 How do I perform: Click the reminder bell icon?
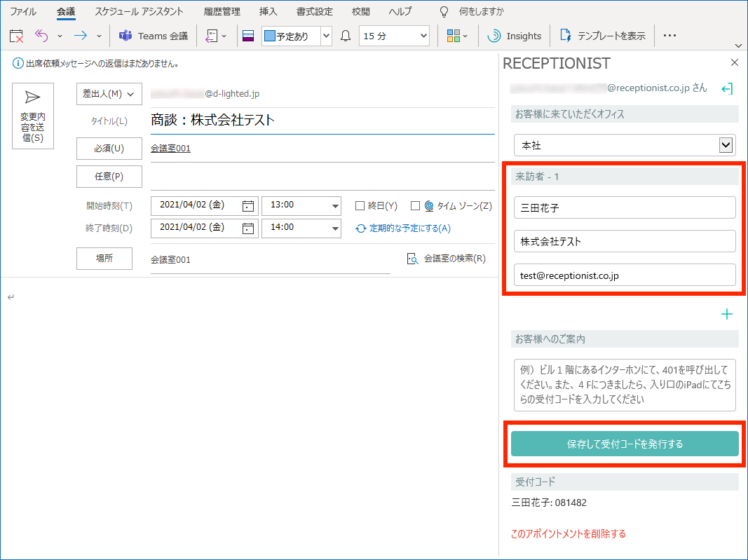346,36
